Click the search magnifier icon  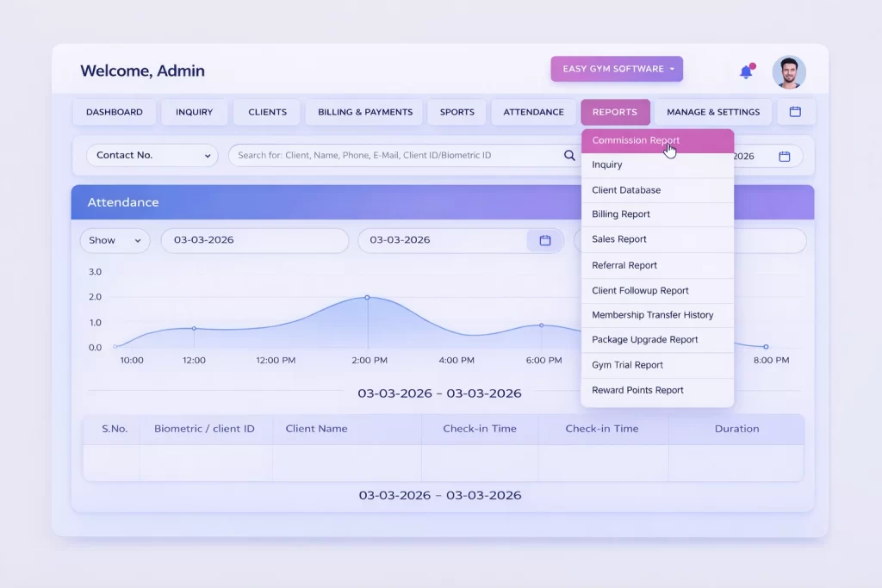tap(568, 155)
